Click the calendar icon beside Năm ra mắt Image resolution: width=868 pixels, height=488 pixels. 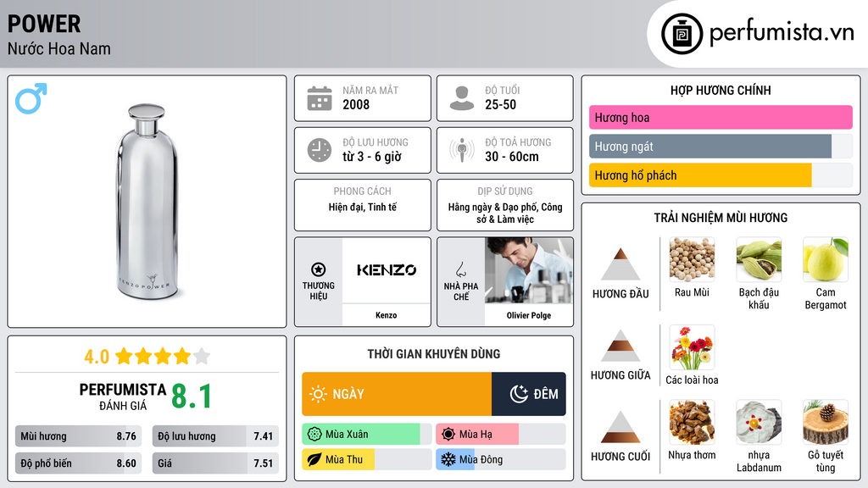[x=320, y=98]
